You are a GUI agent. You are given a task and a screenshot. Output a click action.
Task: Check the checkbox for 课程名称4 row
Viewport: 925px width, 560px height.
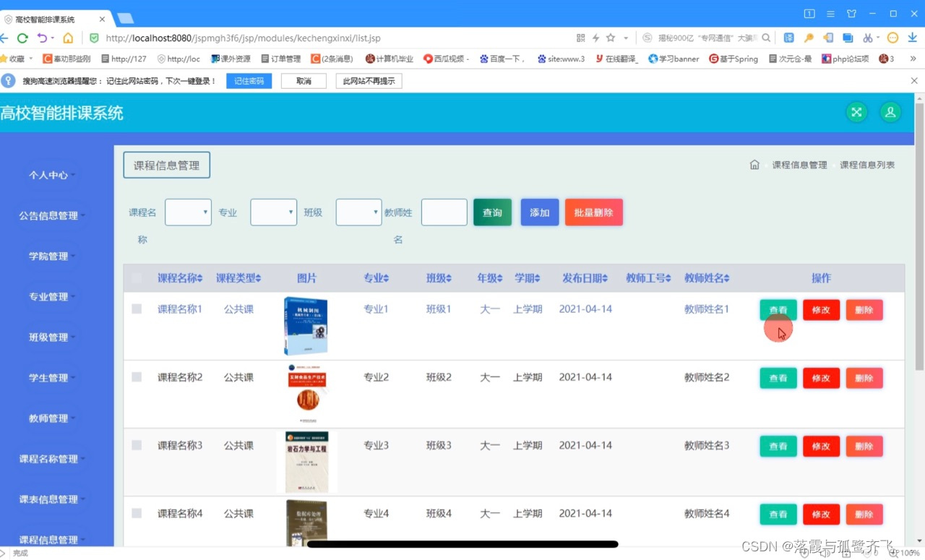[137, 513]
